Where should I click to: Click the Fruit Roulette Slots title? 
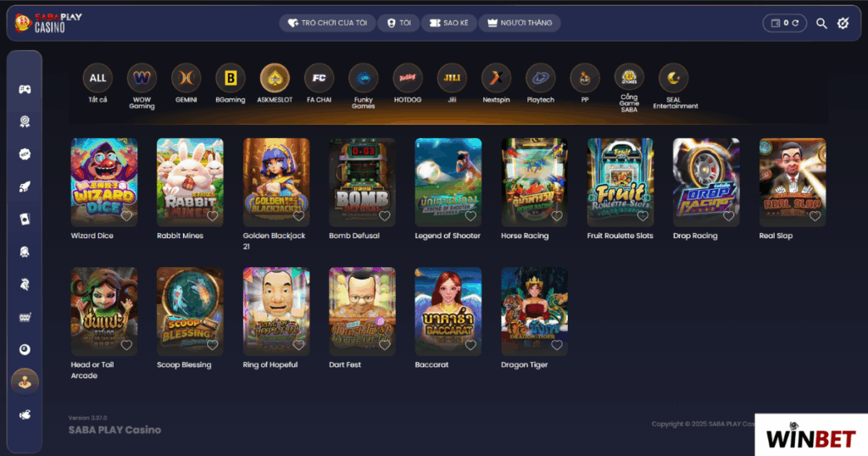tap(620, 236)
